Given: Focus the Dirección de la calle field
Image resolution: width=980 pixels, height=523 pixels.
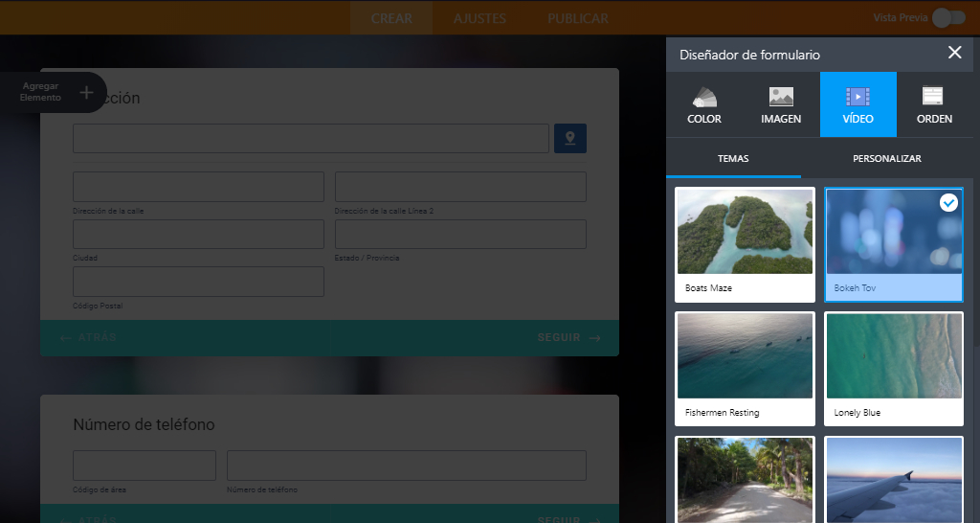Looking at the screenshot, I should point(198,187).
